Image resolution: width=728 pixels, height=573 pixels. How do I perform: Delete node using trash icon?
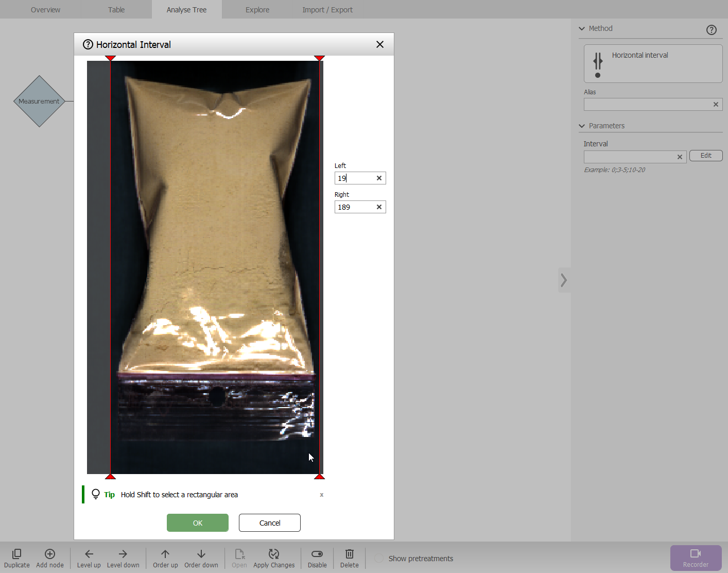[349, 554]
